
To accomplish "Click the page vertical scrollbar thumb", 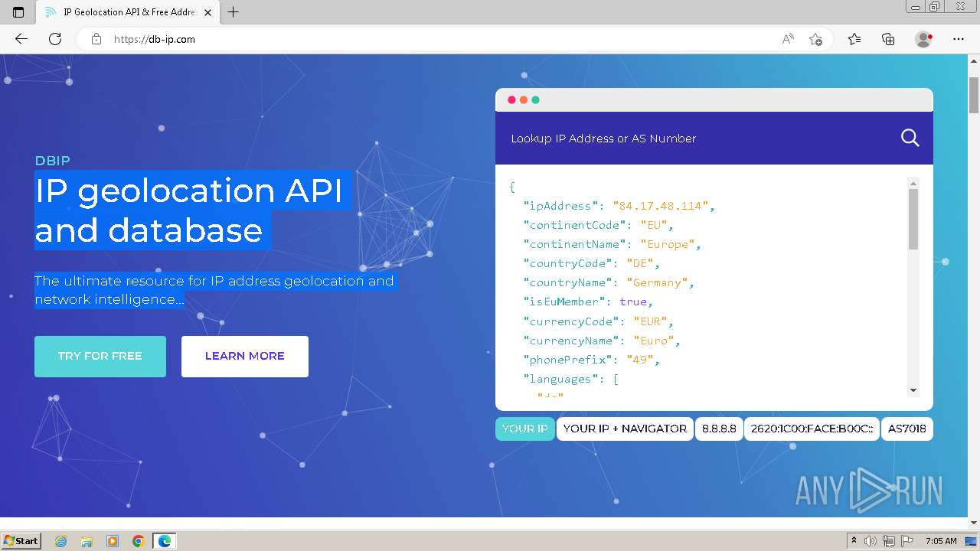I will (x=974, y=95).
